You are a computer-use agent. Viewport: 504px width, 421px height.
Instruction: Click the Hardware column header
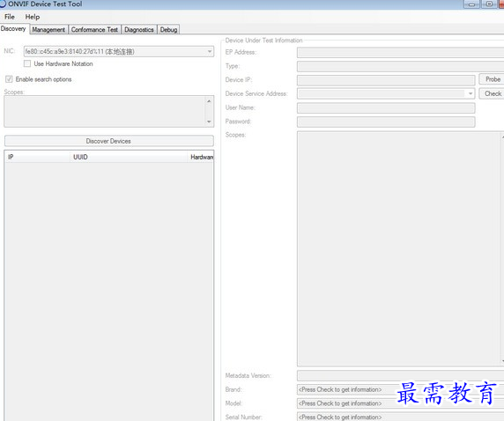pyautogui.click(x=201, y=157)
